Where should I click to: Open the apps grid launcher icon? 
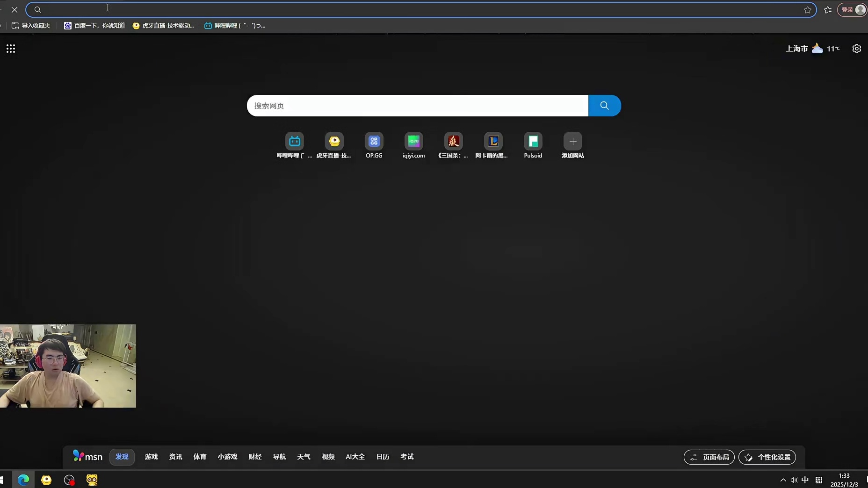tap(11, 49)
